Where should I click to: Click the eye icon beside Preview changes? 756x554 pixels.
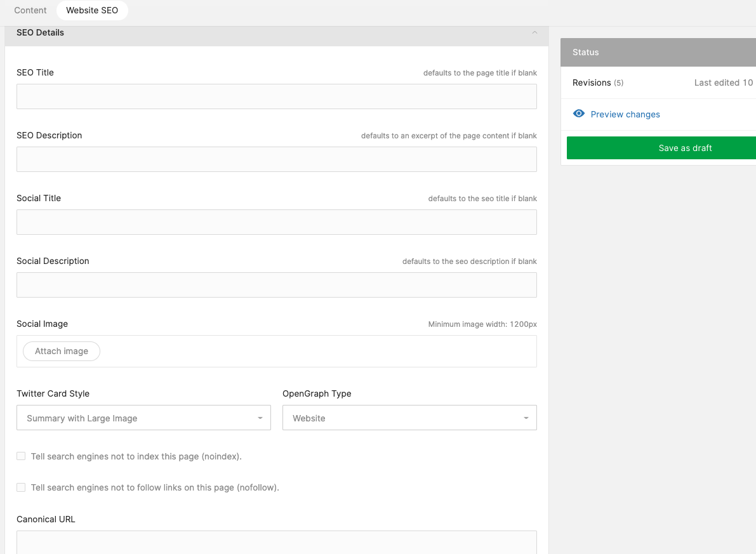tap(578, 114)
